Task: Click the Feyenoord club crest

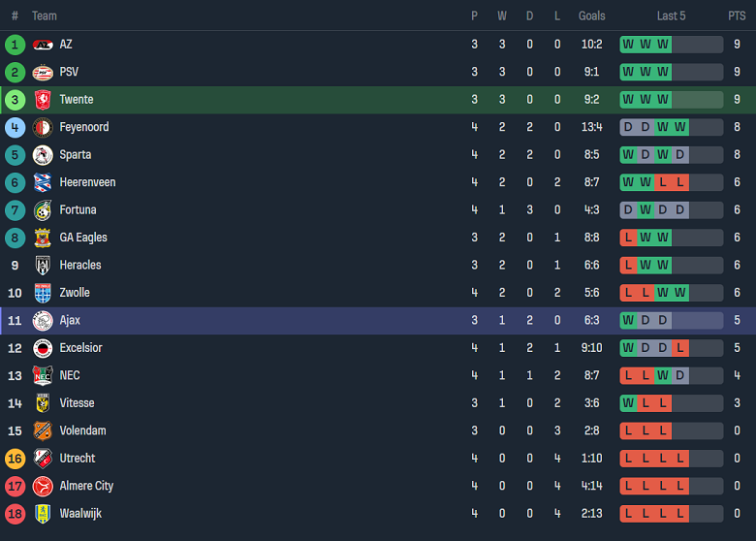Action: coord(42,127)
